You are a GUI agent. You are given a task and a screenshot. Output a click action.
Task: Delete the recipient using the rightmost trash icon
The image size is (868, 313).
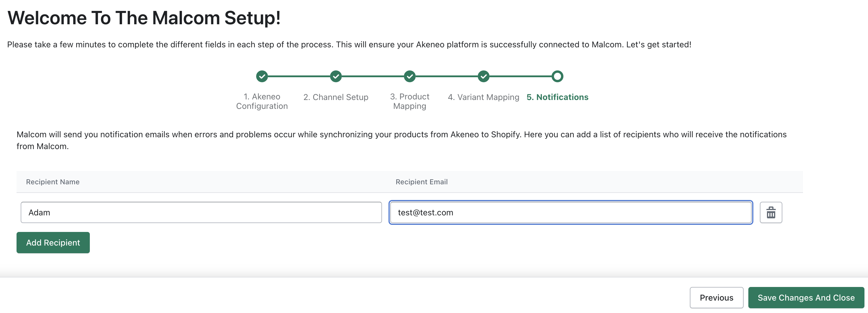pyautogui.click(x=771, y=212)
